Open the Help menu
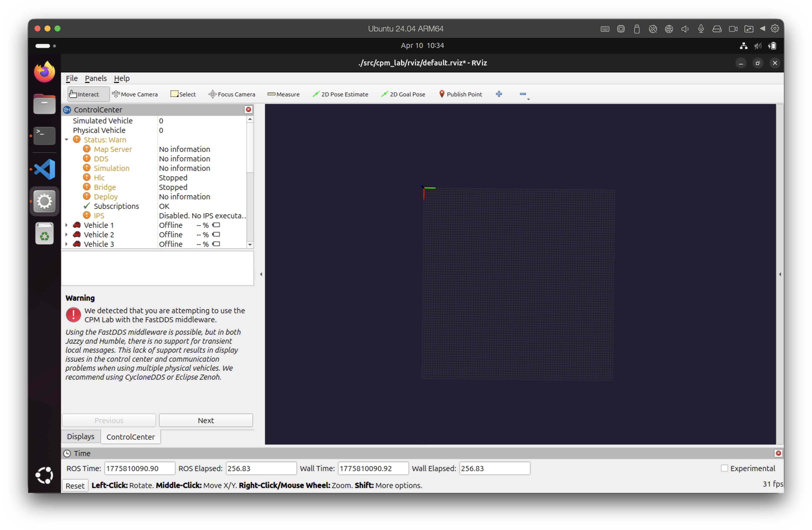 [122, 78]
